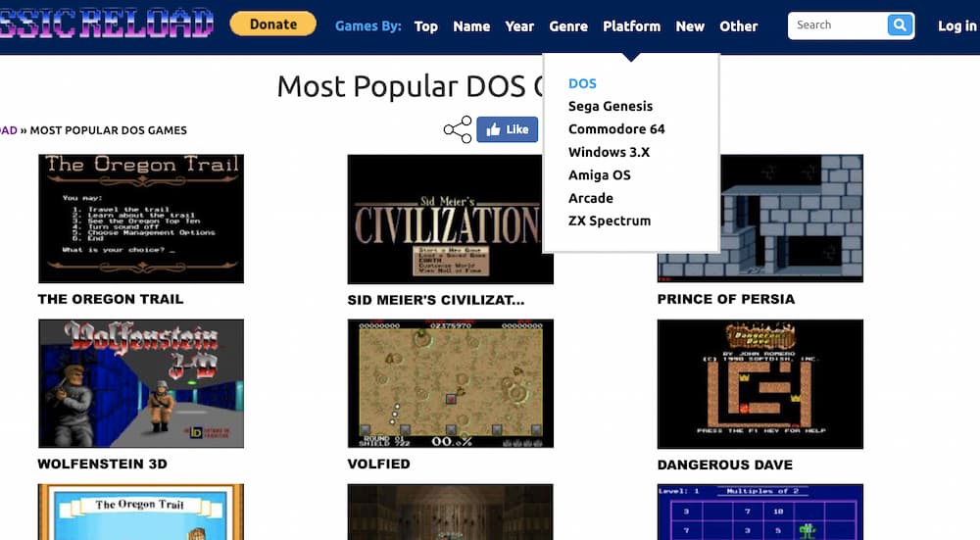Open the Top games menu
This screenshot has height=540, width=980.
click(x=425, y=26)
